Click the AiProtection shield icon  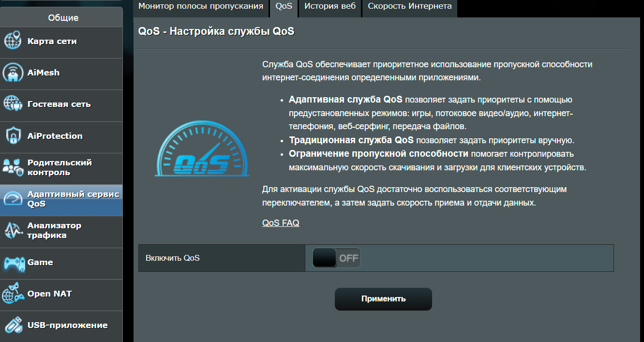[x=13, y=136]
